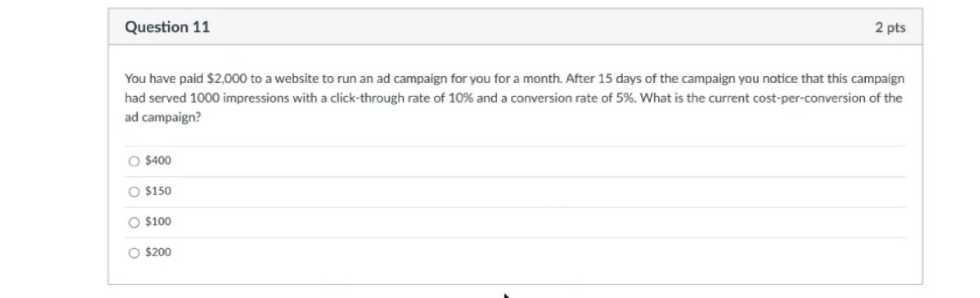This screenshot has width=980, height=298.
Task: Click the "$2,000" amount in the question
Action: click(227, 78)
